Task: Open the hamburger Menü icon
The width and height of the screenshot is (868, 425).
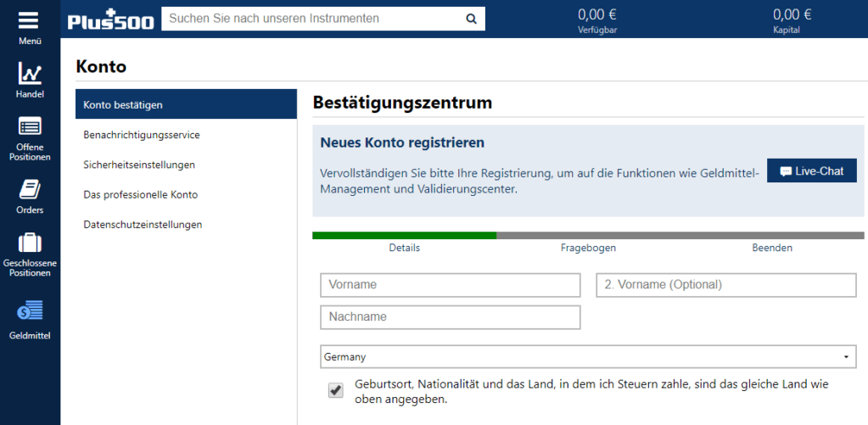Action: coord(29,20)
